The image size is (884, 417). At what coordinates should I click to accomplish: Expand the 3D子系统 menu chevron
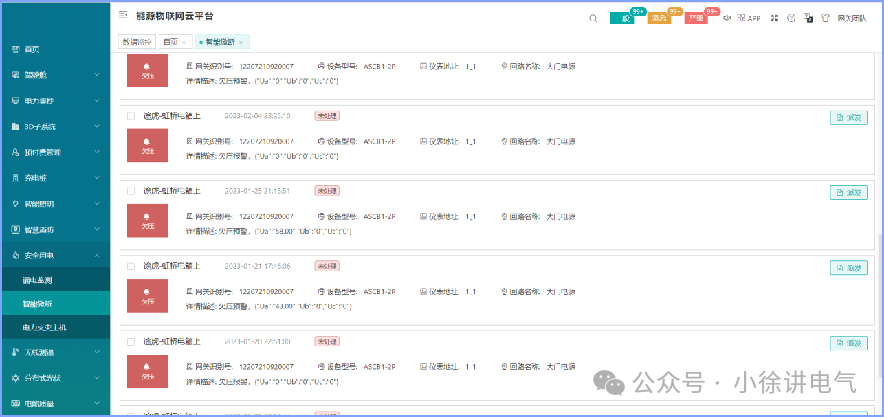tap(97, 127)
